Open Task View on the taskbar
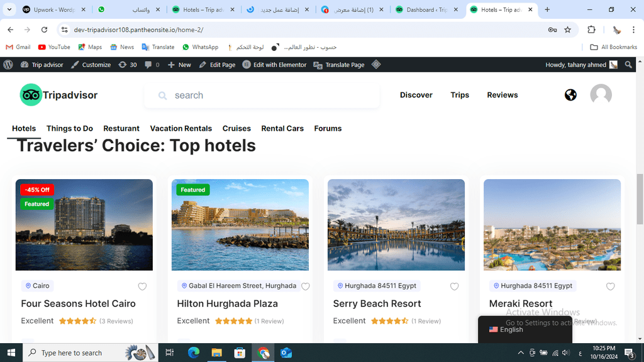This screenshot has width=644, height=362. tap(169, 353)
